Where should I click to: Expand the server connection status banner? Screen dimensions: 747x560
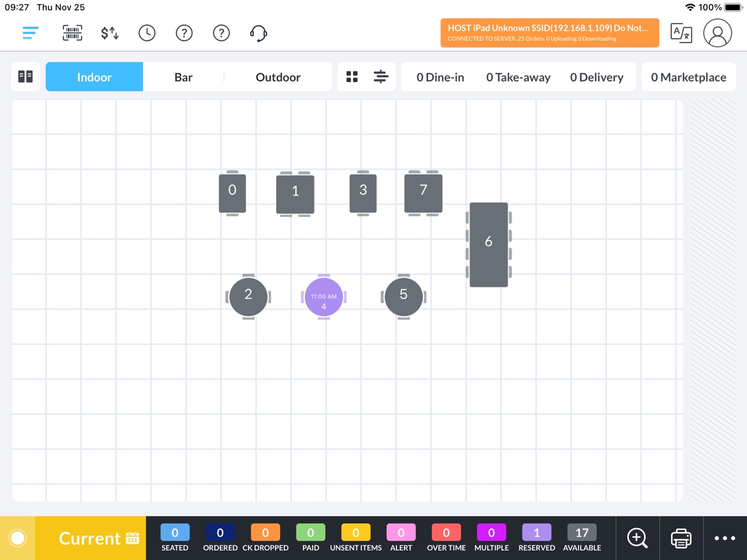(x=549, y=33)
